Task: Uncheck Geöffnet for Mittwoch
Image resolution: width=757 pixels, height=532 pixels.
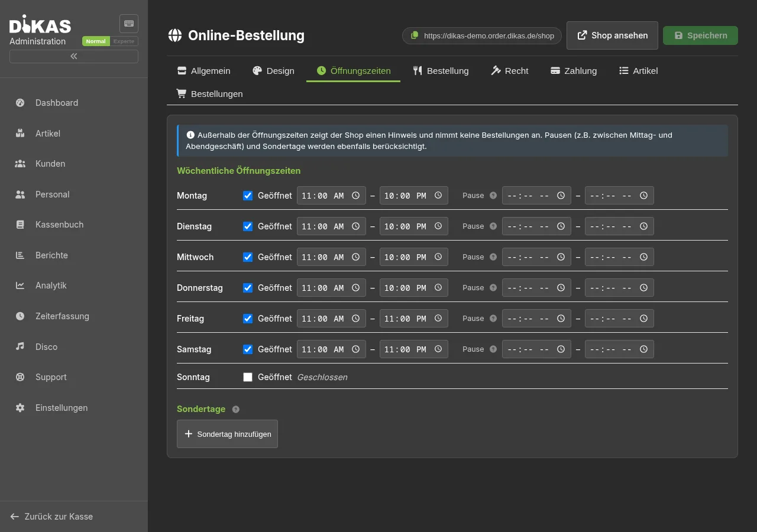Action: 248,257
